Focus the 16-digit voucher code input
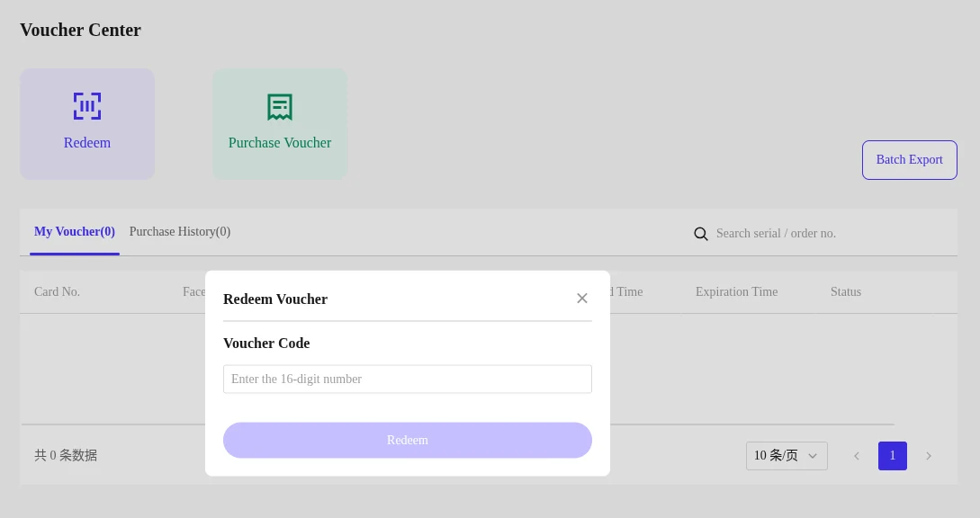 tap(408, 380)
